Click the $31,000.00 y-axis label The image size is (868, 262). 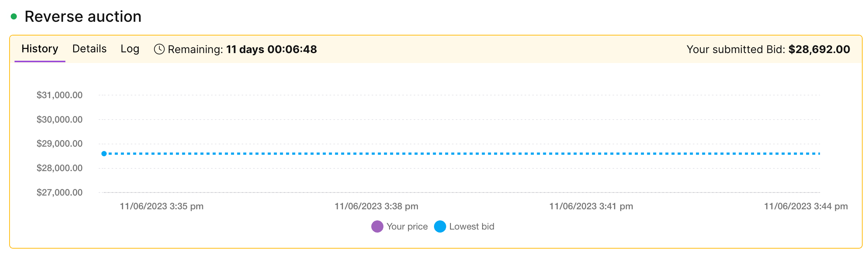[60, 95]
